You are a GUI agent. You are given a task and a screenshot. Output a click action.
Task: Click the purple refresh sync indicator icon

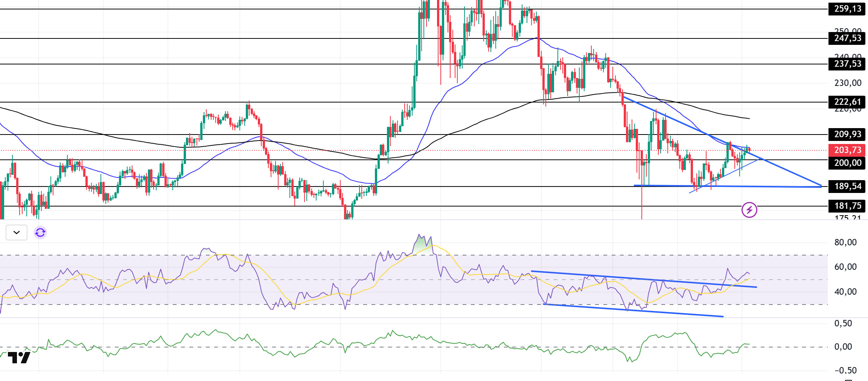(x=40, y=233)
